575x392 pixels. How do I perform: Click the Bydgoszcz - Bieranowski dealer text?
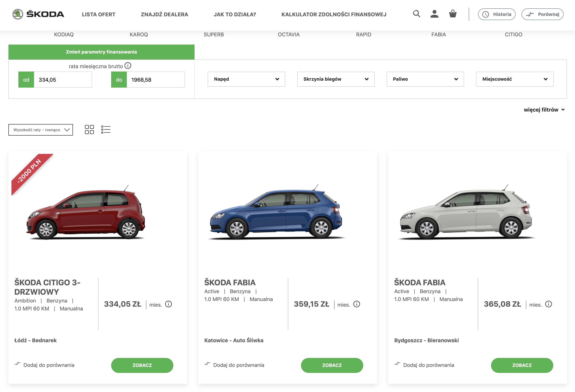[x=427, y=340]
